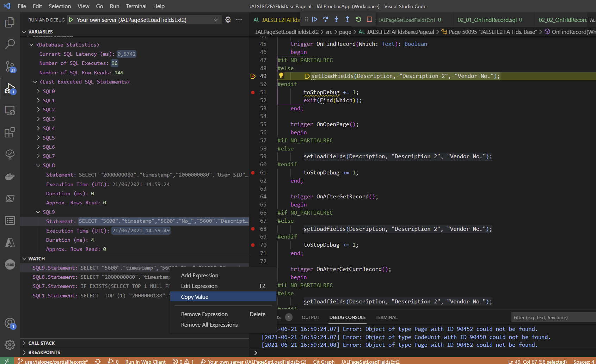Open the Azure view icon
Image resolution: width=596 pixels, height=364 pixels.
click(x=10, y=242)
